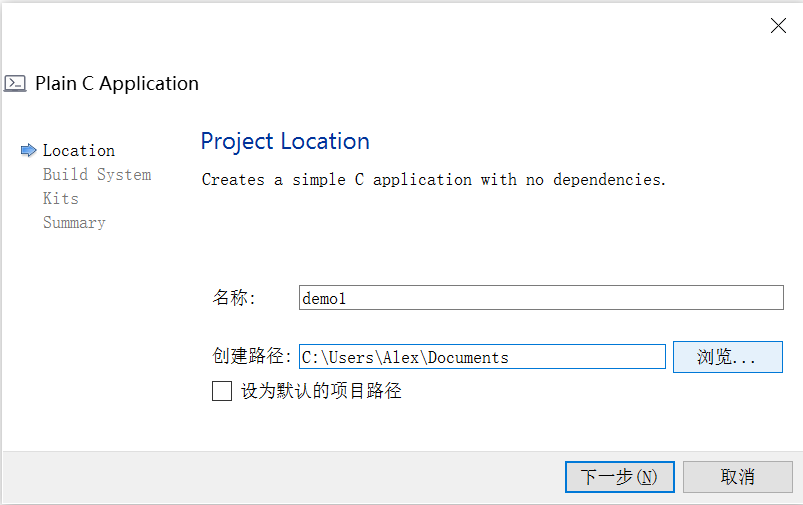Click the 设为默认的项目路径 label text
803x505 pixels.
click(x=321, y=391)
